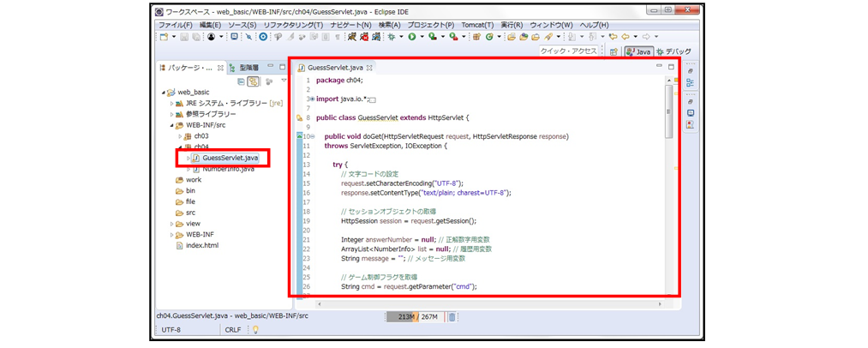
Task: Fold the doGet method at line 10
Action: click(x=313, y=136)
